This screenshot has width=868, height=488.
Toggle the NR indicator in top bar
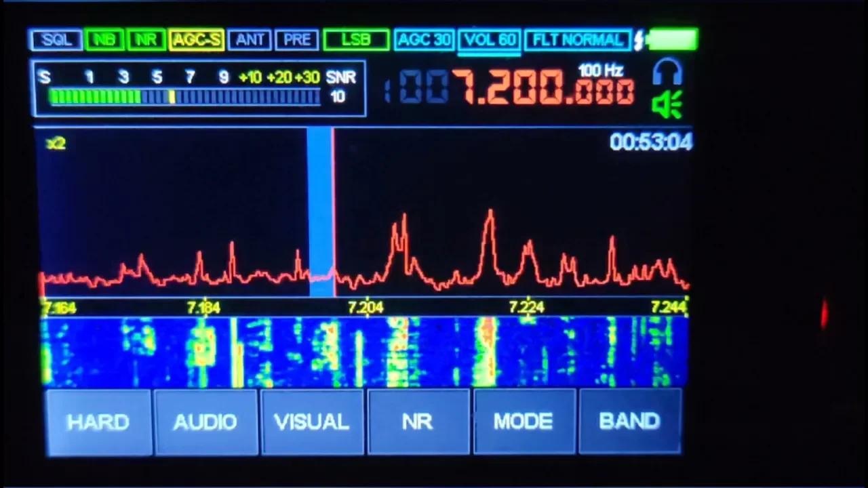coord(146,40)
